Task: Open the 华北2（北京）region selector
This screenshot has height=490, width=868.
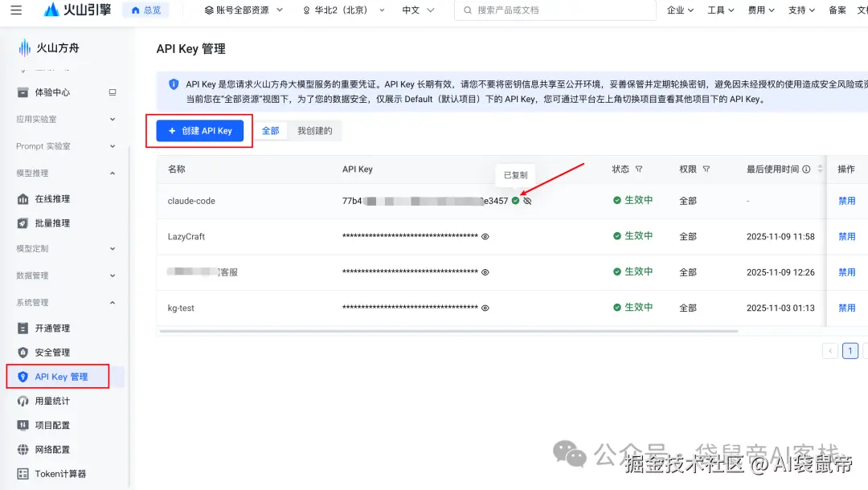Action: click(x=343, y=10)
